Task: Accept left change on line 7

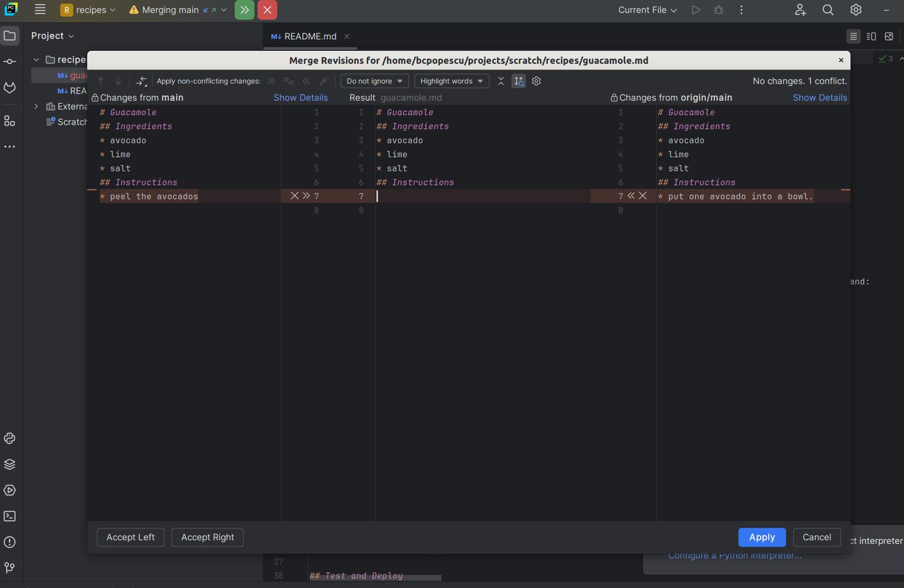Action: [x=306, y=196]
